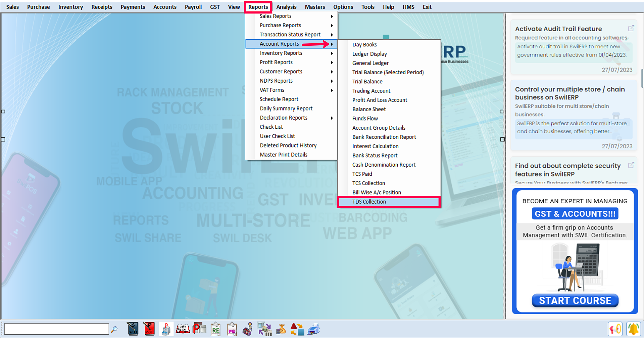This screenshot has width=644, height=338.
Task: Open the Analysis menu
Action: [x=286, y=7]
